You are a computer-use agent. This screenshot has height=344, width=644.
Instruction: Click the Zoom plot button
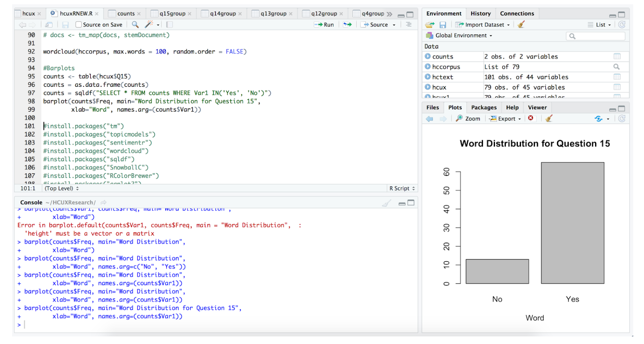point(468,118)
